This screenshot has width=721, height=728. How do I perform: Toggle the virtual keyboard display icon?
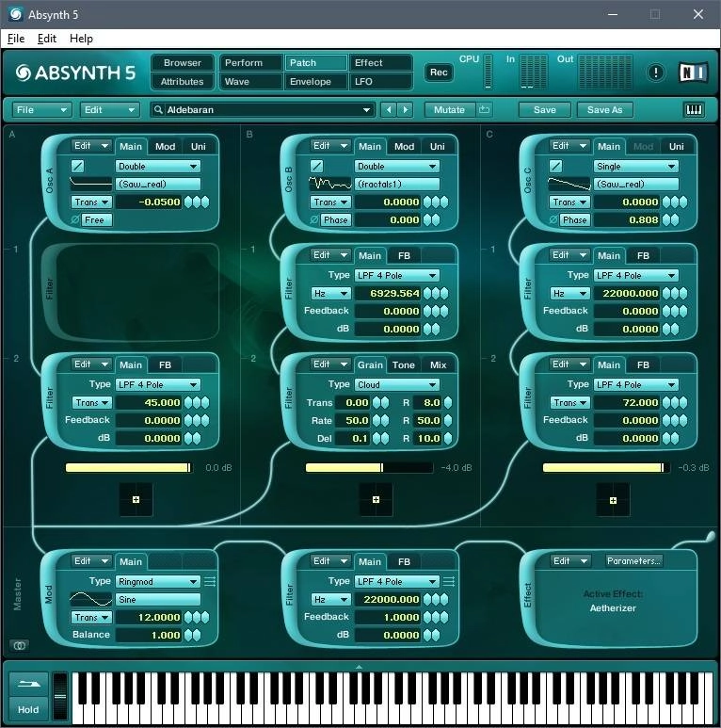[694, 110]
